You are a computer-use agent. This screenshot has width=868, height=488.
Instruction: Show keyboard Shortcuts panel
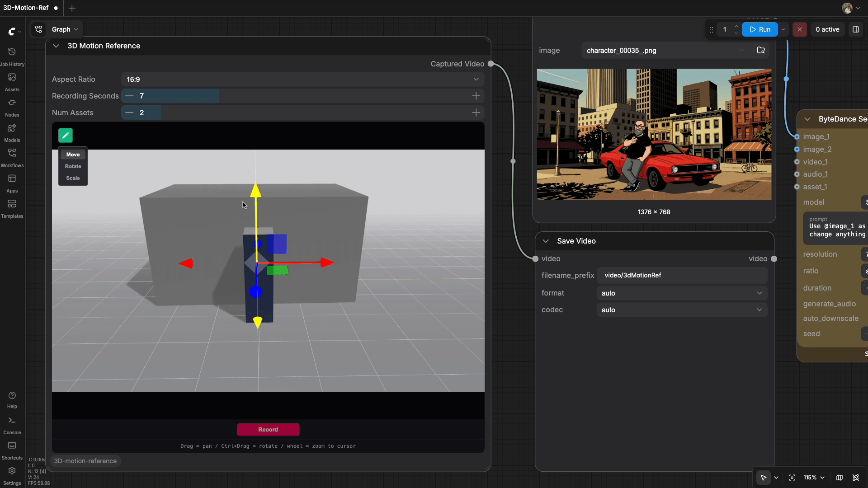[12, 450]
